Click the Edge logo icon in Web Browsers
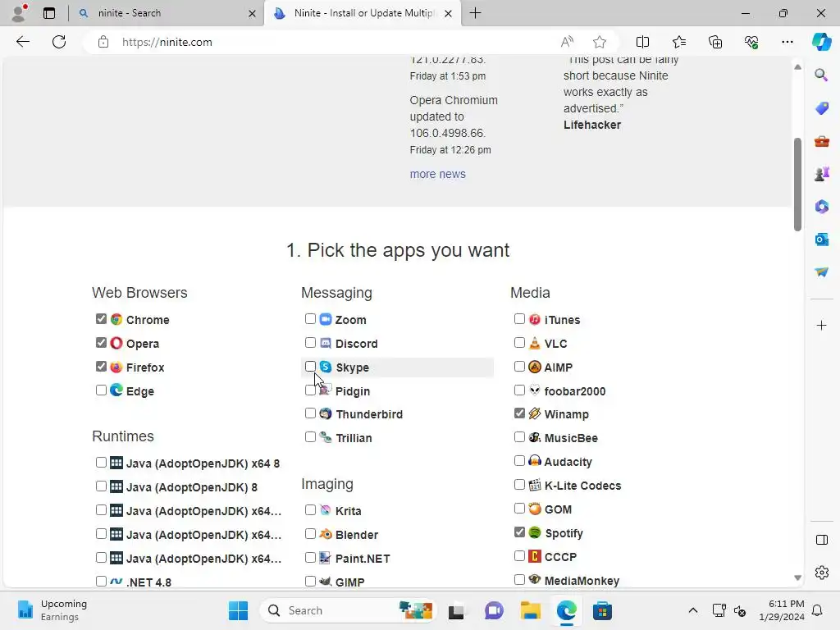The width and height of the screenshot is (840, 630). pos(116,390)
